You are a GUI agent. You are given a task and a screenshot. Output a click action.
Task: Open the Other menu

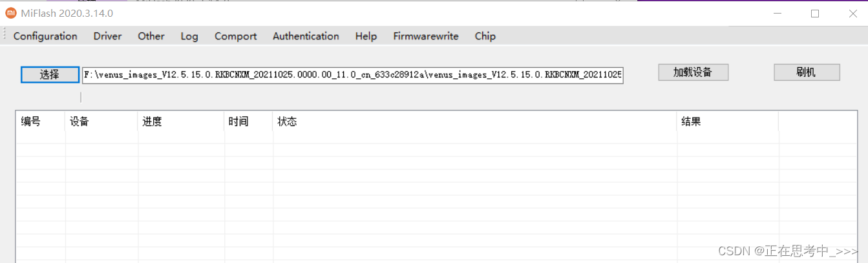point(151,36)
